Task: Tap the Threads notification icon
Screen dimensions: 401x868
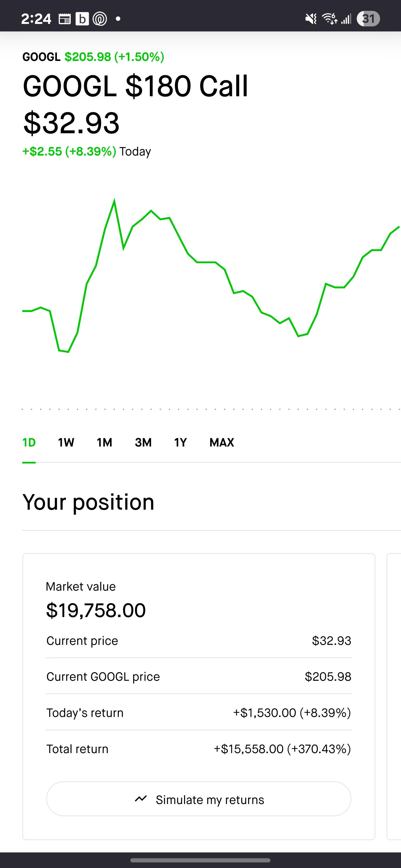Action: 100,19
